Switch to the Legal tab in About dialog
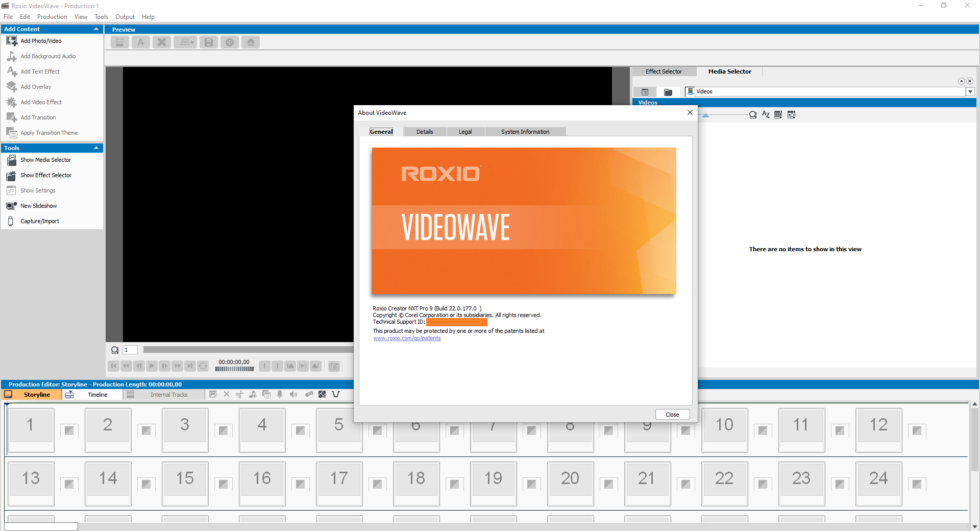 click(x=465, y=132)
